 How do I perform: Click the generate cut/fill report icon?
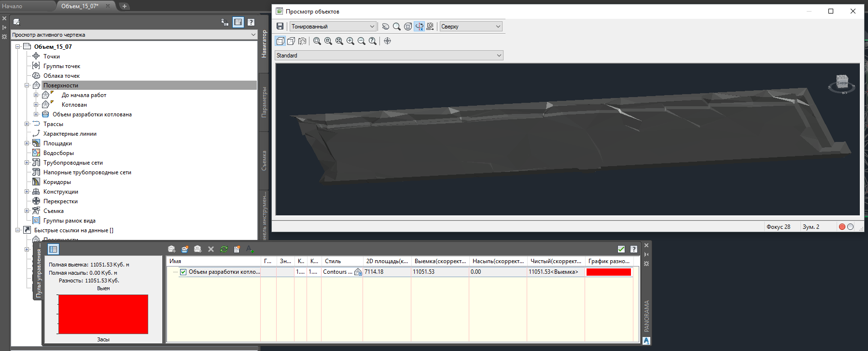tap(237, 249)
